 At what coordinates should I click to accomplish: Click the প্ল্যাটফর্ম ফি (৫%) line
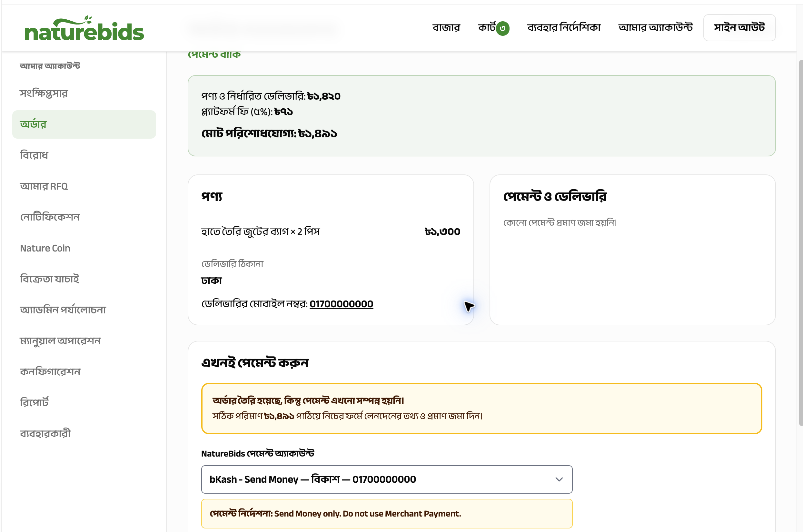247,112
